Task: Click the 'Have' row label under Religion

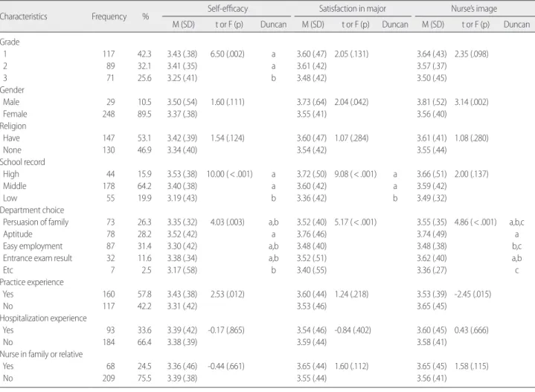Action: [x=11, y=138]
